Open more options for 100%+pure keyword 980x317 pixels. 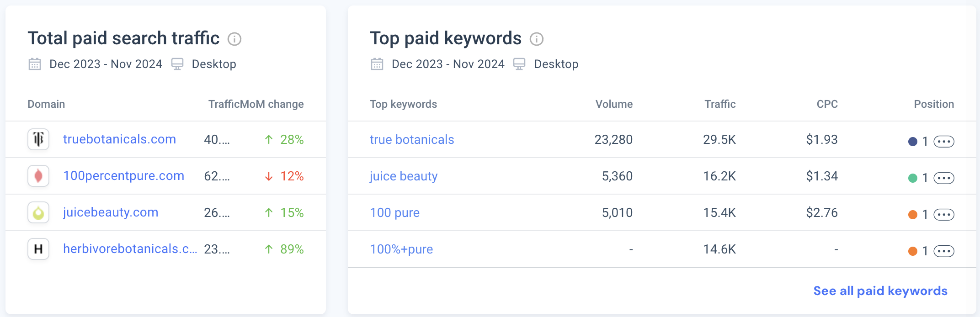pyautogui.click(x=944, y=251)
